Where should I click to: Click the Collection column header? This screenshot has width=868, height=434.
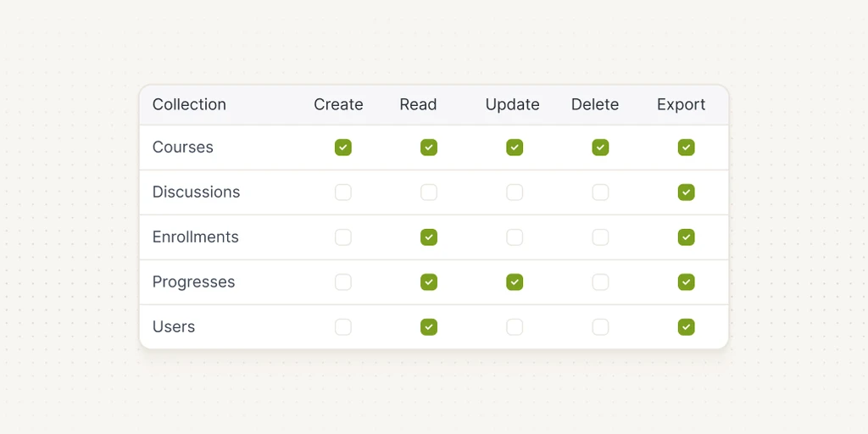(189, 104)
